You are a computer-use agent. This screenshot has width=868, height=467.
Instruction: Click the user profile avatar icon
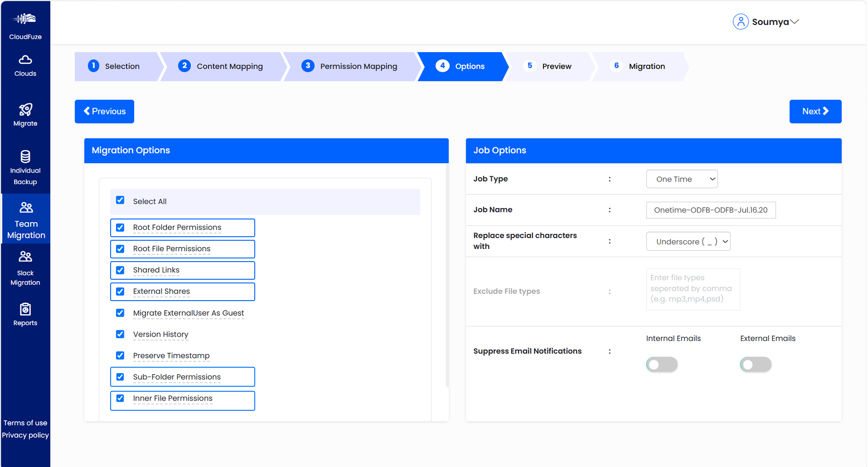coord(740,22)
